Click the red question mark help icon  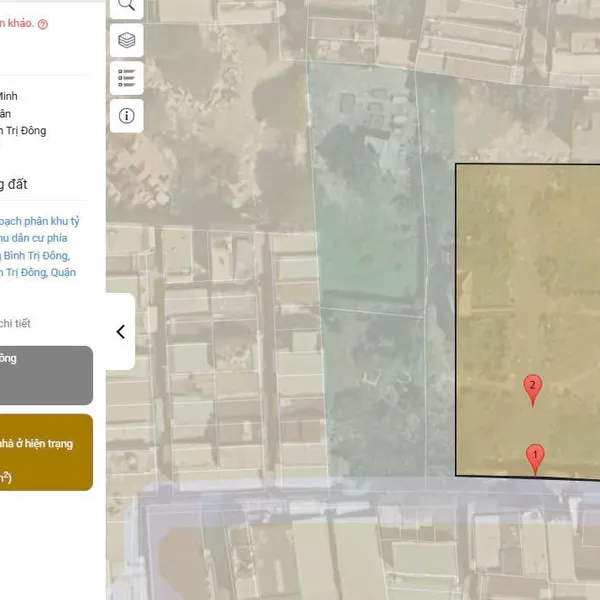coord(42,24)
